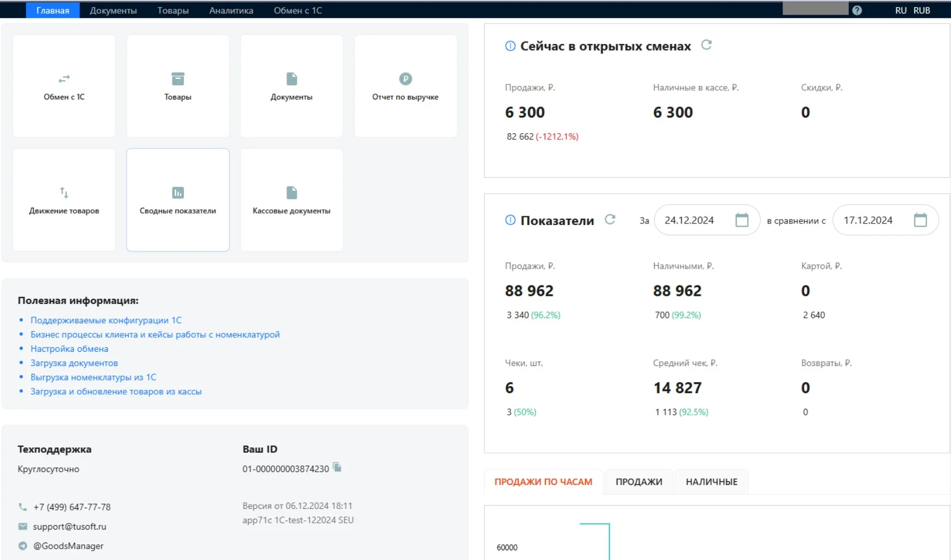The image size is (951, 560).
Task: Open Загрузка и обновление товаров из кассы link
Action: click(116, 391)
